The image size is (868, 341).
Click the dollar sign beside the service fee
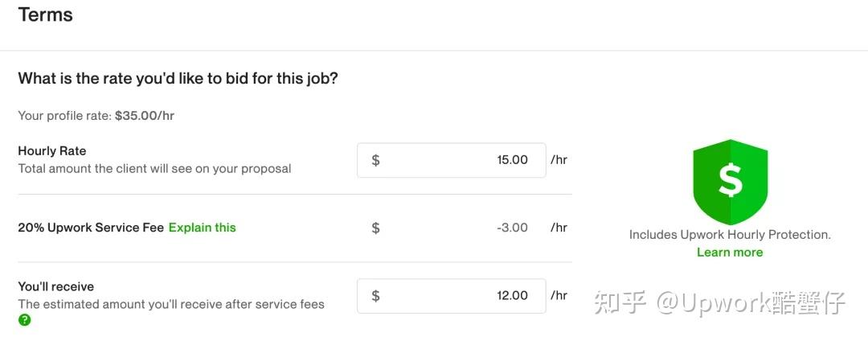(x=375, y=228)
